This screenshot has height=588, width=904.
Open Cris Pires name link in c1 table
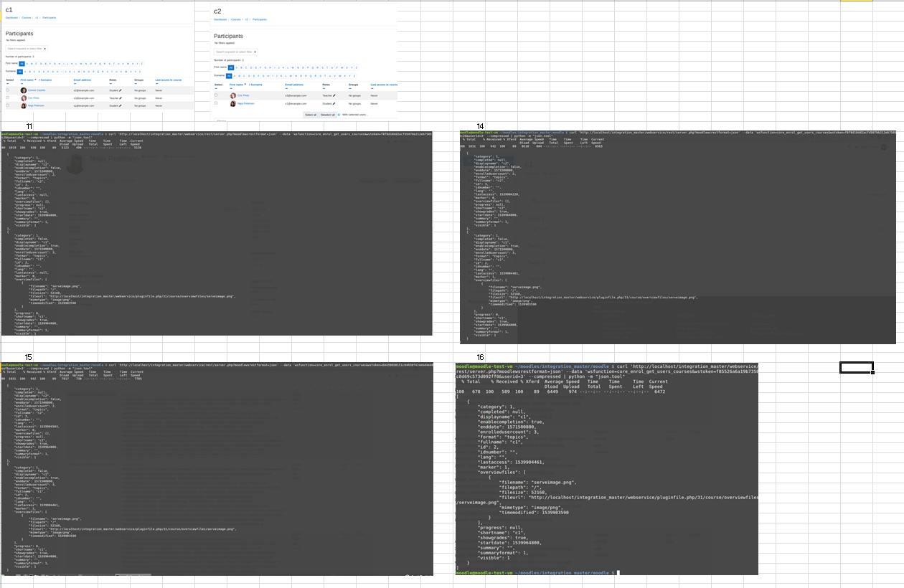point(34,98)
